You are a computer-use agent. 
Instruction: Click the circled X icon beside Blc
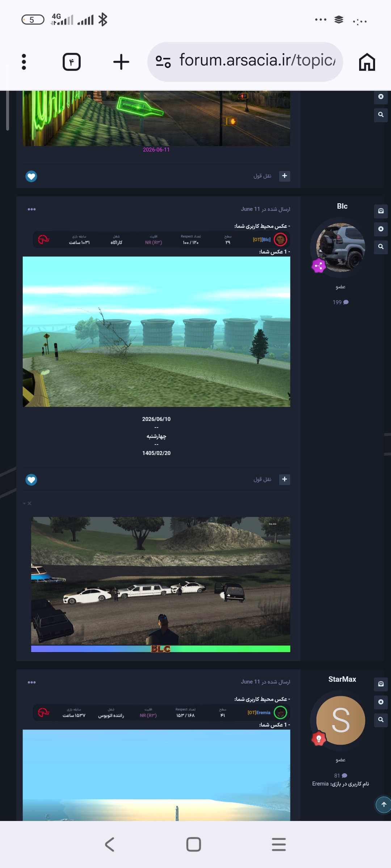coord(381,229)
